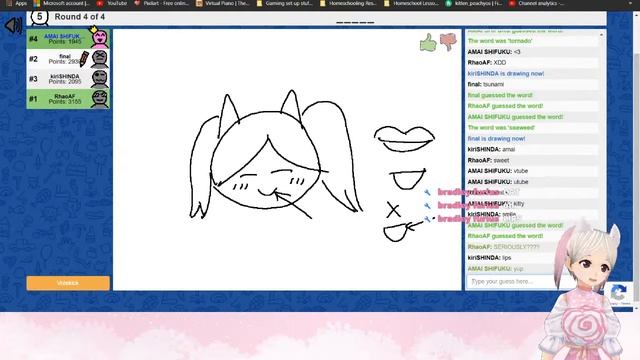Click the round timer clock showing 5

[40, 17]
